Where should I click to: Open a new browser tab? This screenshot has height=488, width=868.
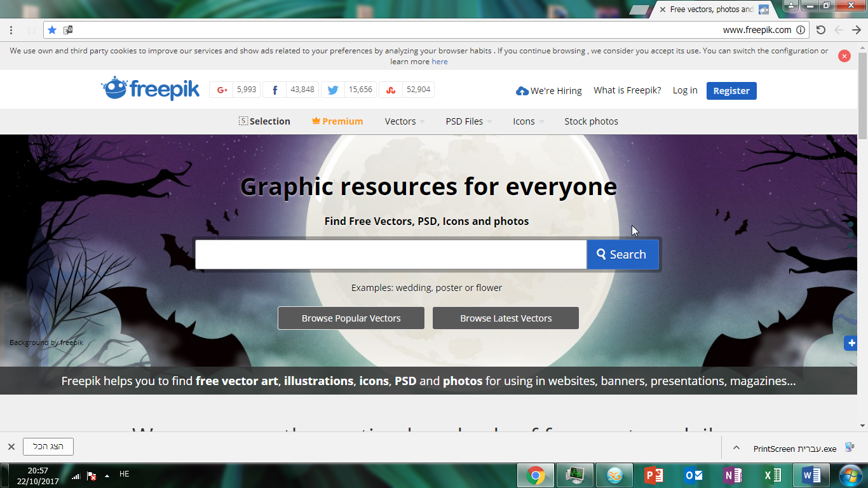(639, 10)
